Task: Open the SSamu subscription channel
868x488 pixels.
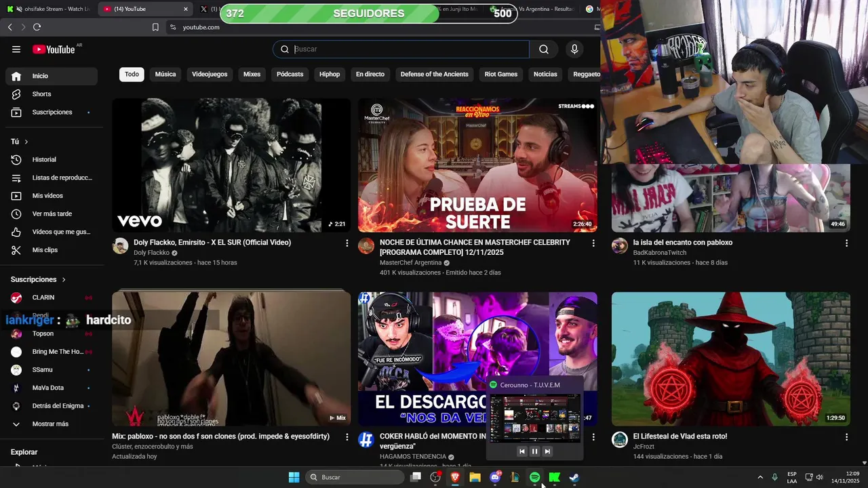Action: click(52, 369)
